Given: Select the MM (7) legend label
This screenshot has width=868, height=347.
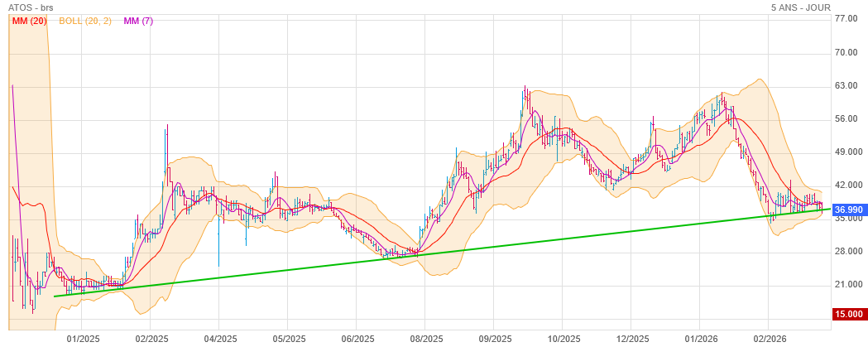Looking at the screenshot, I should (x=137, y=21).
